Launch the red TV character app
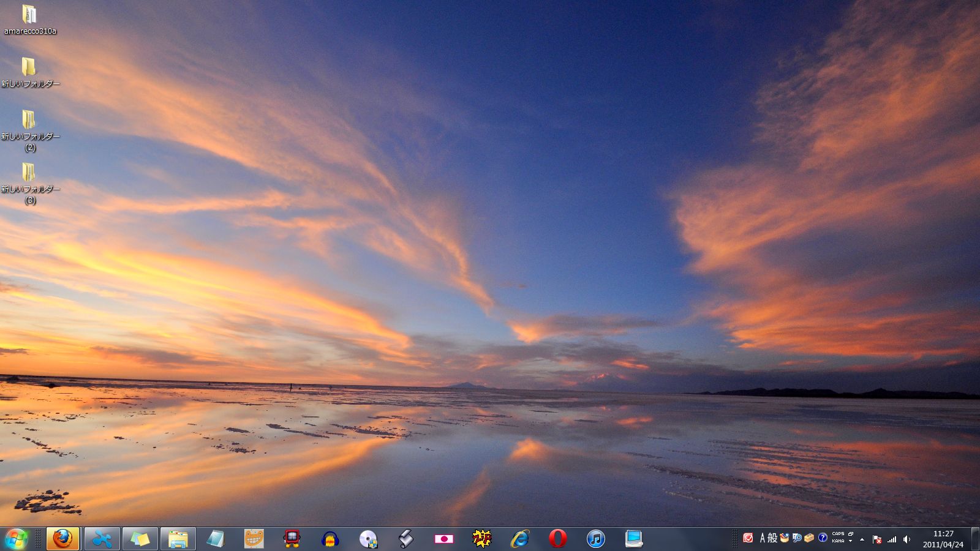 coord(292,539)
